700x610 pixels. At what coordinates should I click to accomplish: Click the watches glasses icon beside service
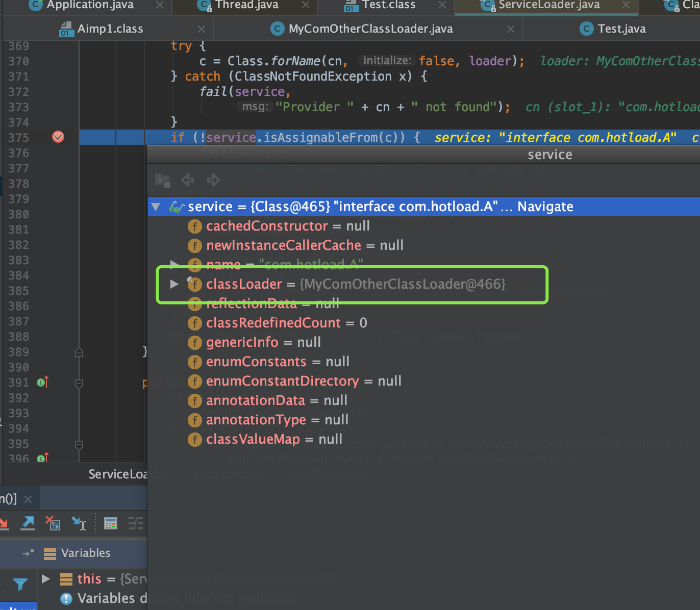pyautogui.click(x=176, y=207)
